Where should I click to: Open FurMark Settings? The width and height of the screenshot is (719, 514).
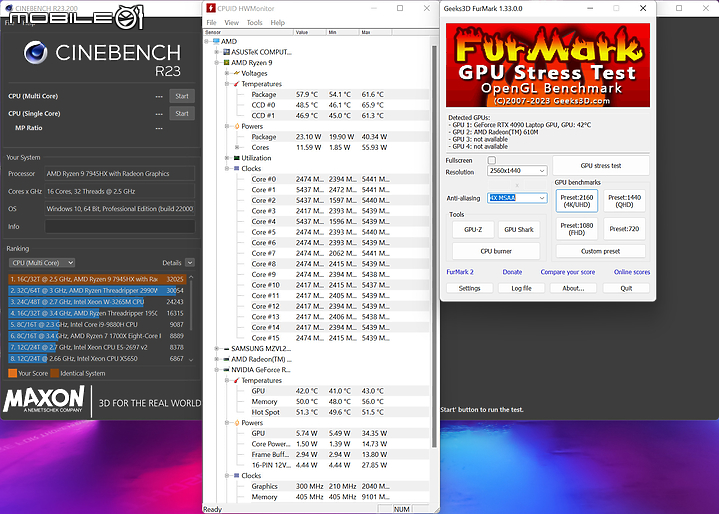(470, 288)
